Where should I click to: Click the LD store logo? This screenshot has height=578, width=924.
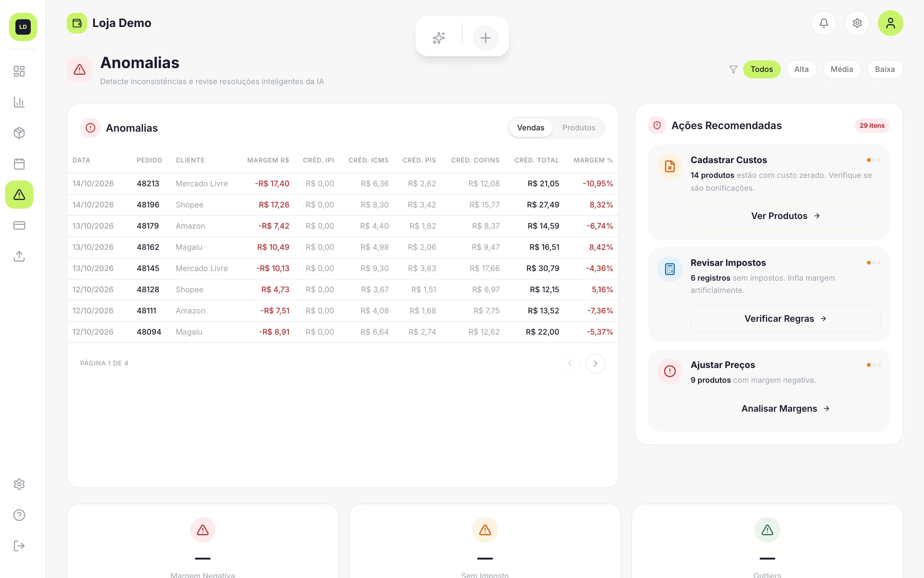pyautogui.click(x=23, y=27)
